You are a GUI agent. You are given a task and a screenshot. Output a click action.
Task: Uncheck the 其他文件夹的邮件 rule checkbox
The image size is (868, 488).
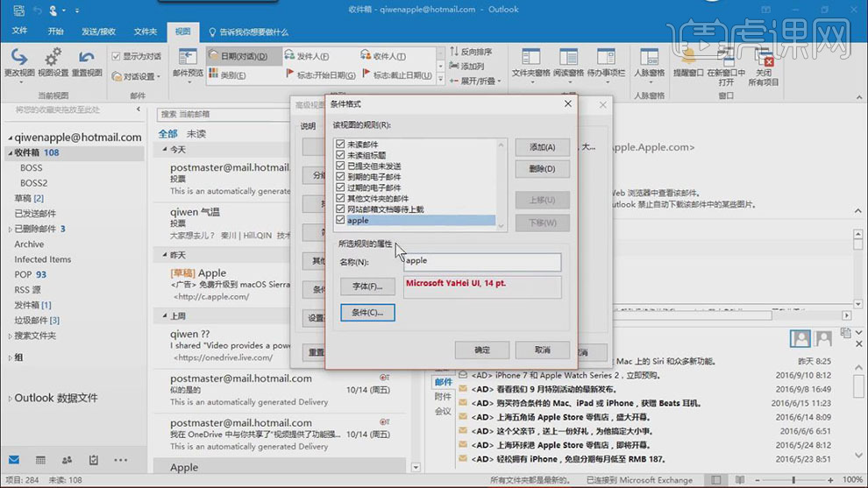pyautogui.click(x=340, y=198)
